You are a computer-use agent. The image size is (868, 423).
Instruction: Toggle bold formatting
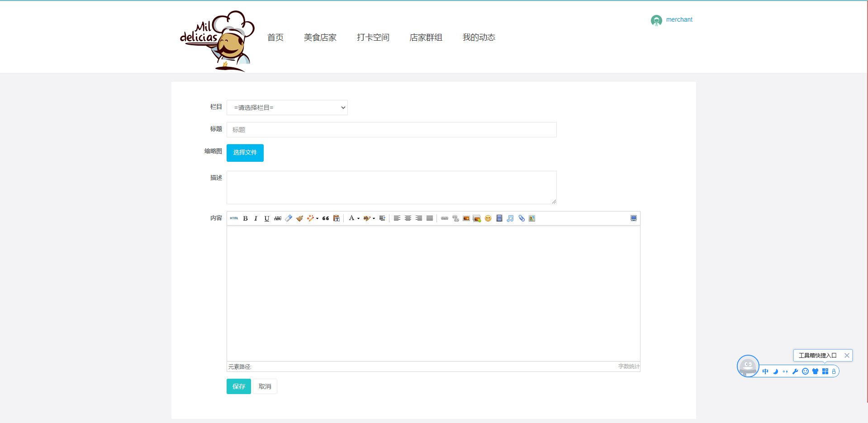coord(246,218)
